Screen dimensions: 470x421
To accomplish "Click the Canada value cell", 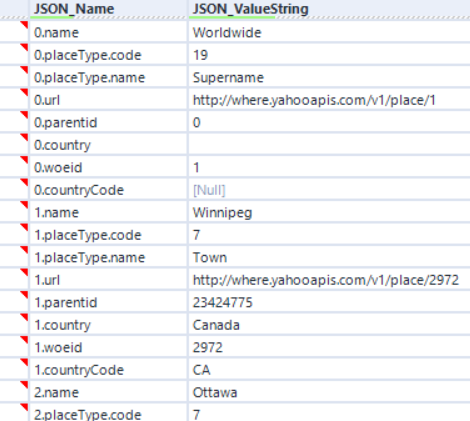I will 329,325.
